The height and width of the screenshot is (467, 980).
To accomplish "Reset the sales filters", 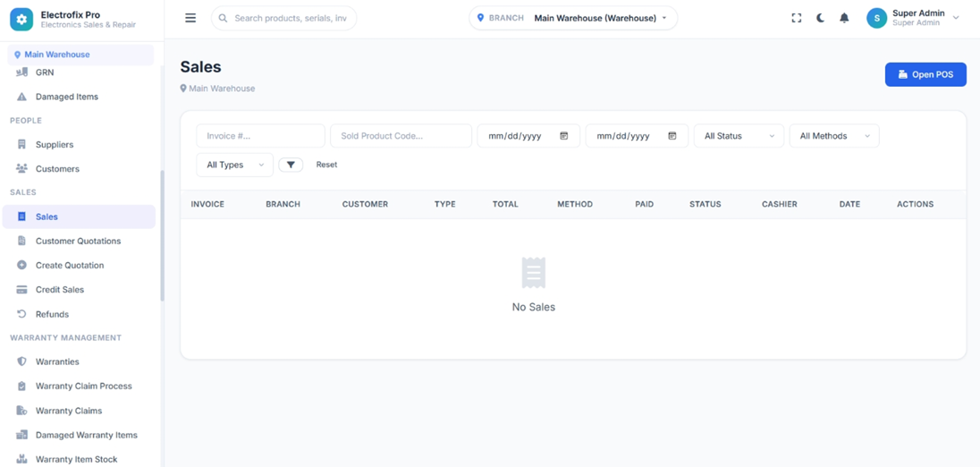I will [326, 165].
